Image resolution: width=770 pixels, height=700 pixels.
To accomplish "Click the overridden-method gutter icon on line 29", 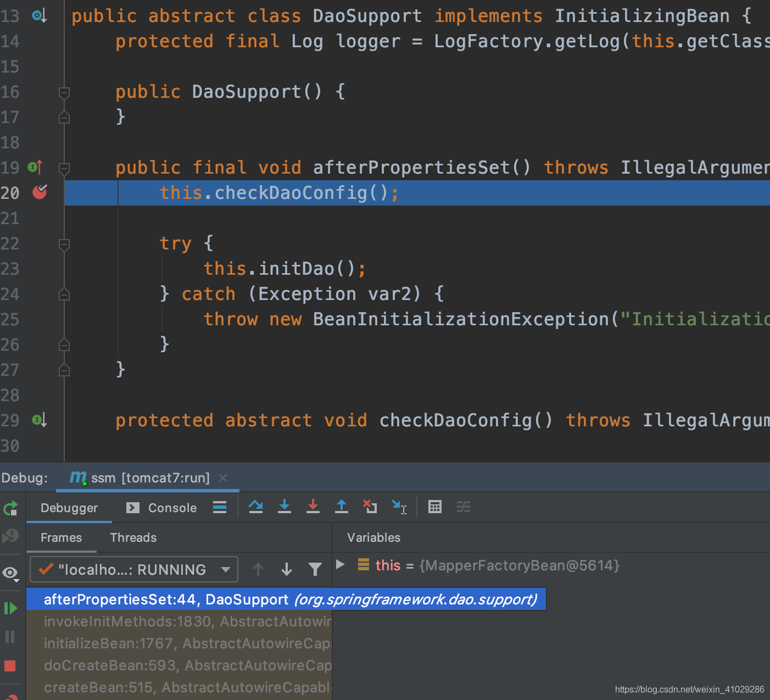I will 39,420.
